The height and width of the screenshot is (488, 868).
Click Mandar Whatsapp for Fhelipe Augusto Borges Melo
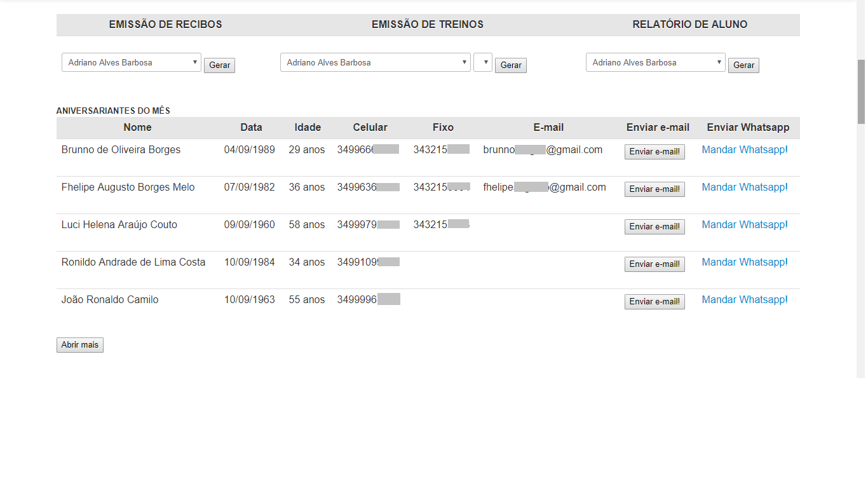(744, 187)
